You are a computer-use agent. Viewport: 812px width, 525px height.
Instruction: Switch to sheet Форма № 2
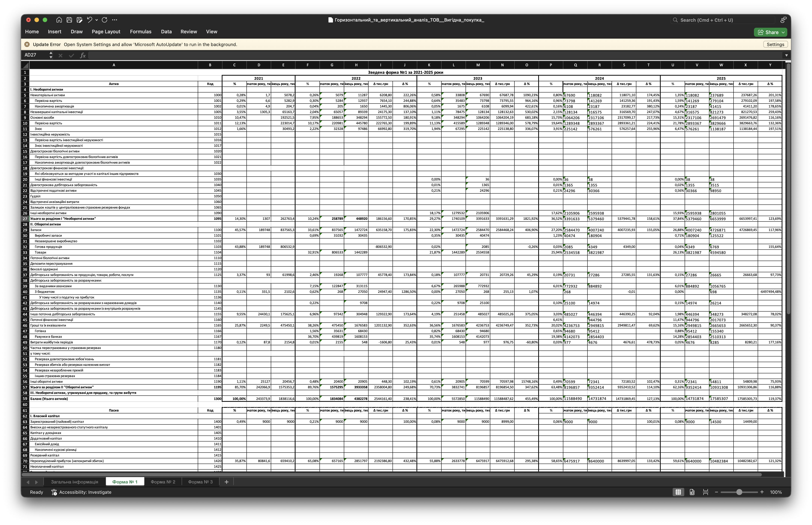(x=163, y=482)
